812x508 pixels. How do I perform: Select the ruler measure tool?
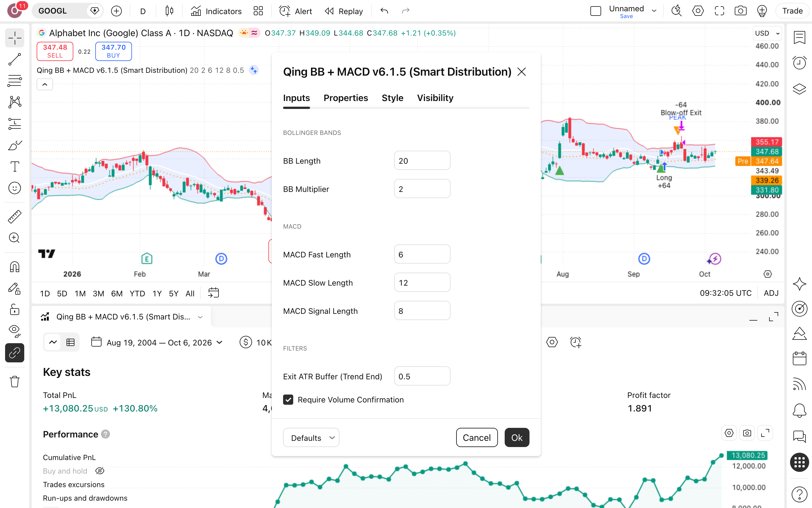point(14,217)
